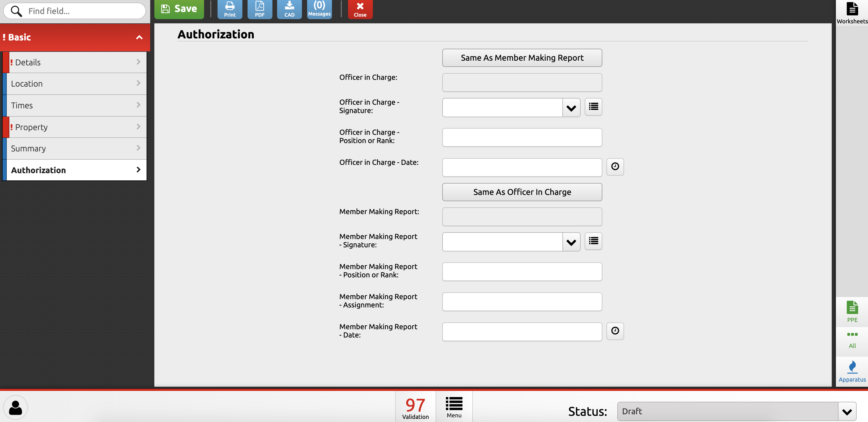Click the Print toolbar icon
This screenshot has width=868, height=422.
click(x=229, y=9)
